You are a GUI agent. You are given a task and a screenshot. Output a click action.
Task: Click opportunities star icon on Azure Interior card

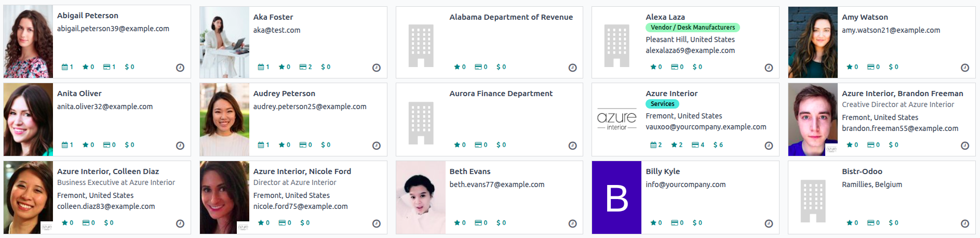[674, 145]
